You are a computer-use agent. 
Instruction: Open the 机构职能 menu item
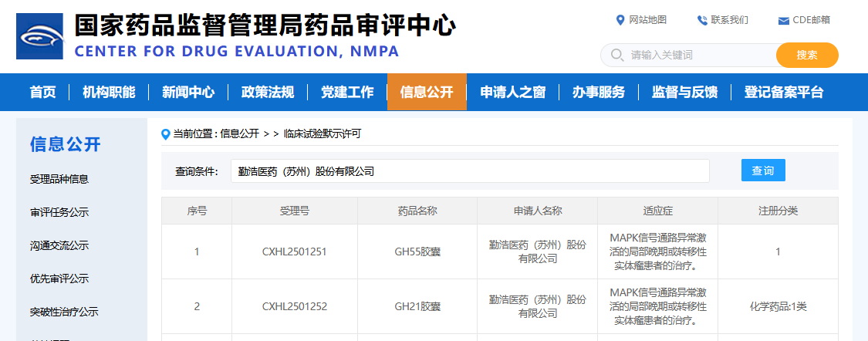[109, 93]
